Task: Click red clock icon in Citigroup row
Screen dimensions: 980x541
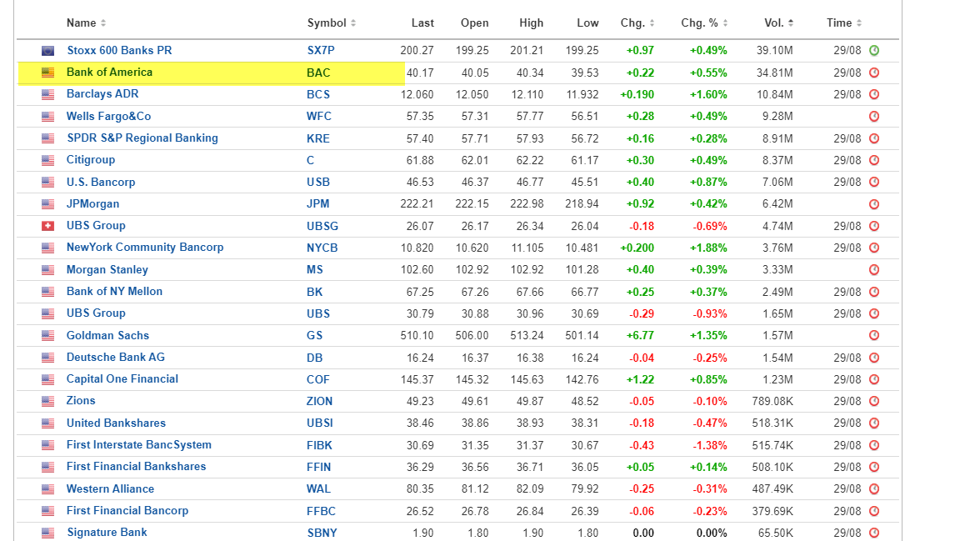Action: [x=874, y=160]
